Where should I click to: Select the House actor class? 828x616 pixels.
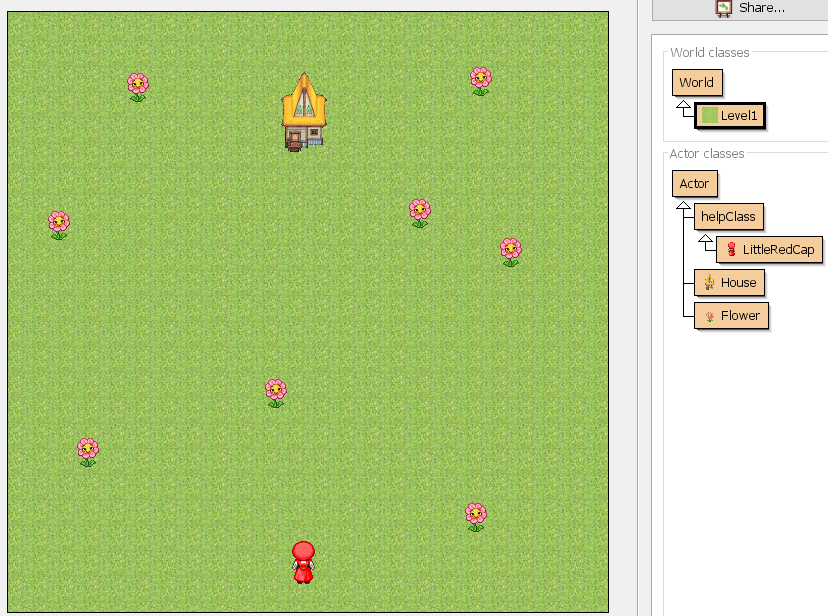[729, 282]
